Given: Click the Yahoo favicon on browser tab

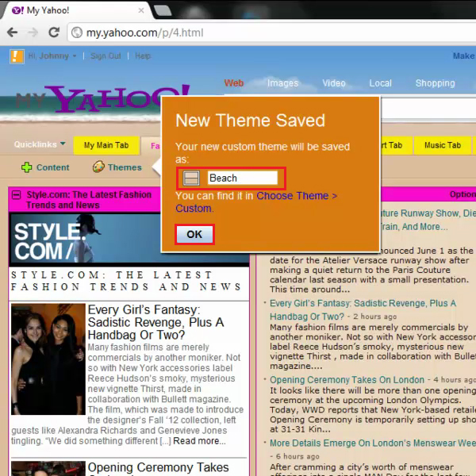Looking at the screenshot, I should 17,10.
